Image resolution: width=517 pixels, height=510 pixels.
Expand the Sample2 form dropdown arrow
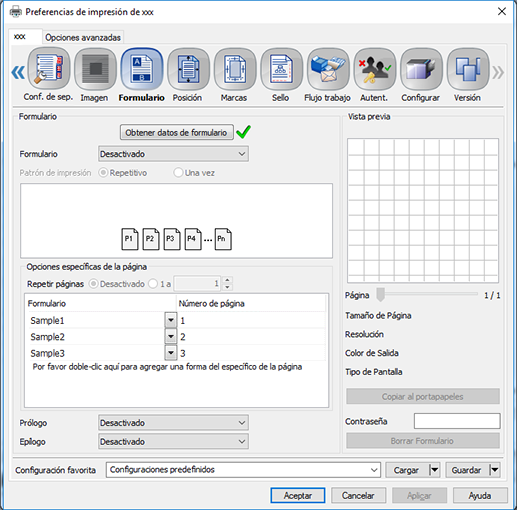pos(171,337)
